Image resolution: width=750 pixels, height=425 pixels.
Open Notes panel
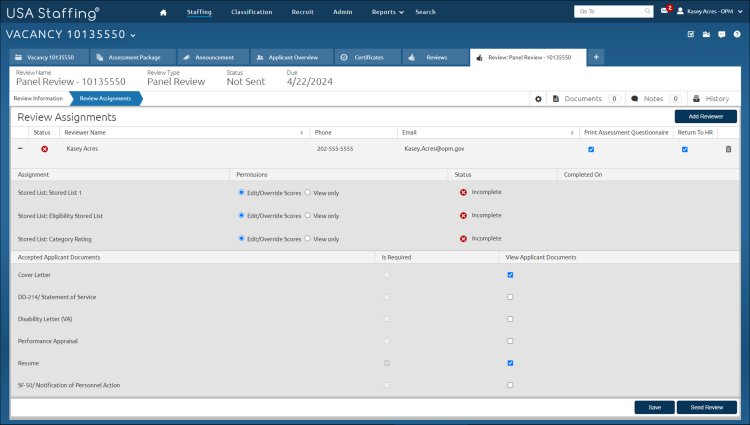point(656,99)
